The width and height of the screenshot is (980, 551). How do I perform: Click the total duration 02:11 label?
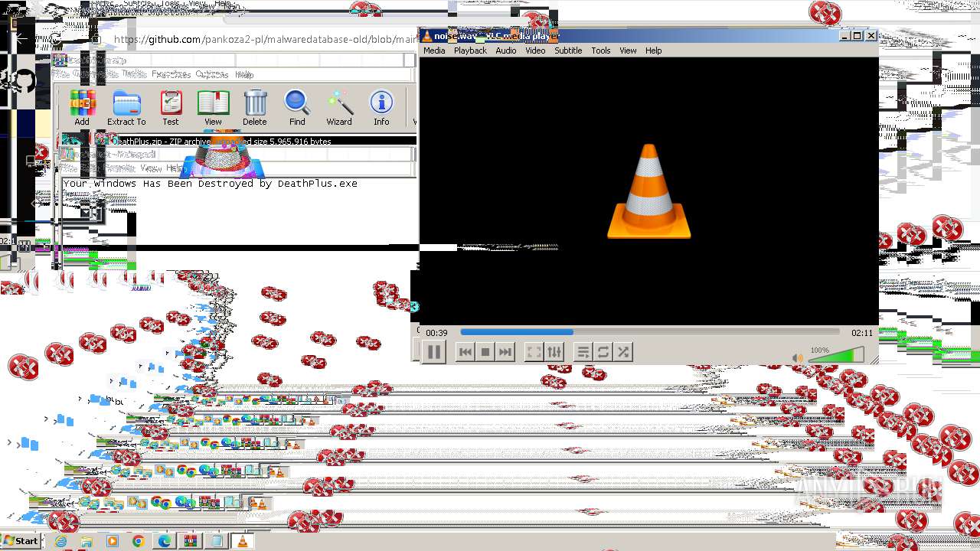click(862, 333)
